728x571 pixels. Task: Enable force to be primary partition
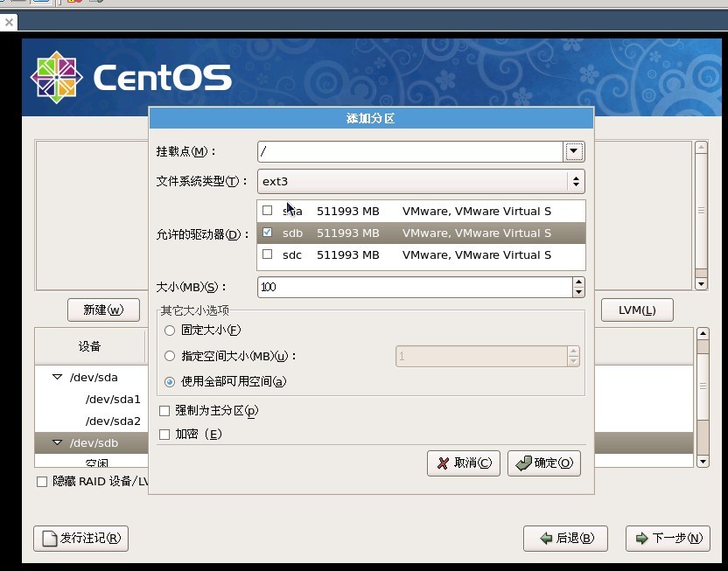(164, 411)
